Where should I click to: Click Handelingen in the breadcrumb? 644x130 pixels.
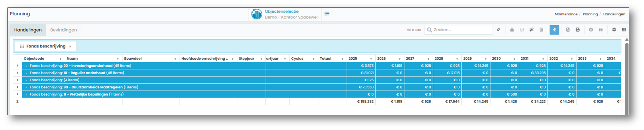click(x=614, y=14)
